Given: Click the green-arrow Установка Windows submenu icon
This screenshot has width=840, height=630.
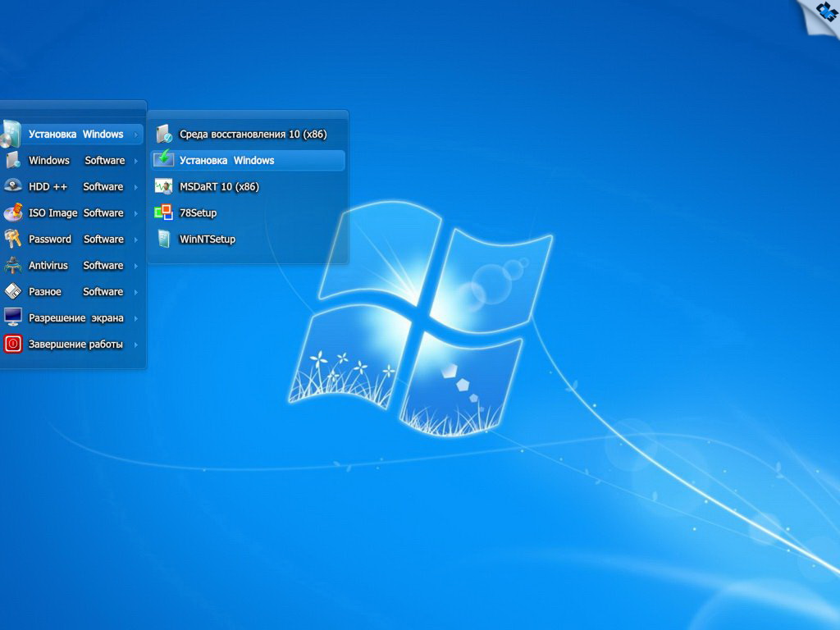Looking at the screenshot, I should [x=163, y=159].
